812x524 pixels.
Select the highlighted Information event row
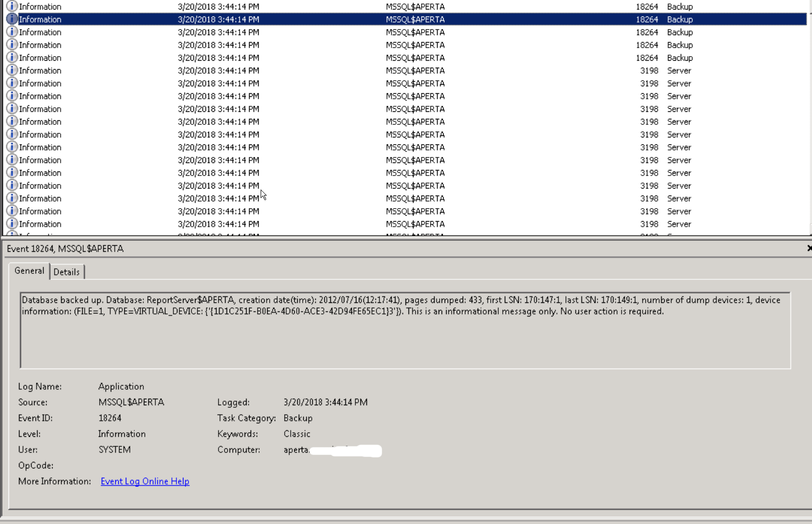point(406,19)
